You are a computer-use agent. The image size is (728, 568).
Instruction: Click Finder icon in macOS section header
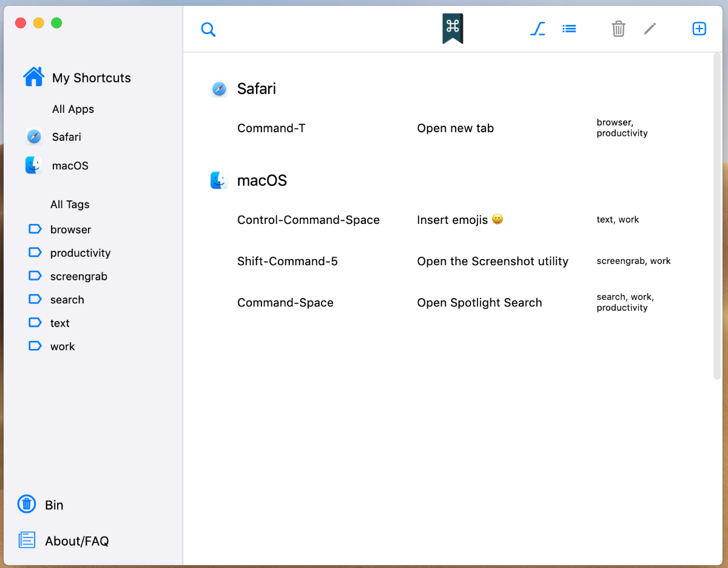(219, 180)
